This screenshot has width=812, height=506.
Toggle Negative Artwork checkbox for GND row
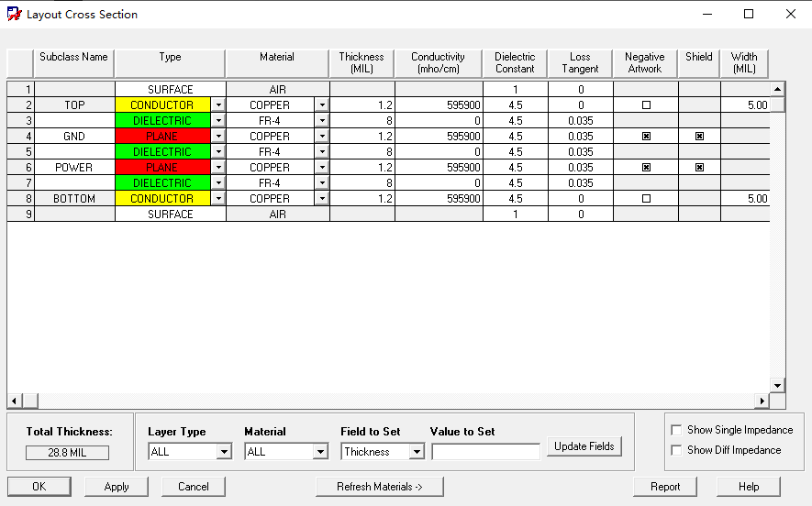646,136
